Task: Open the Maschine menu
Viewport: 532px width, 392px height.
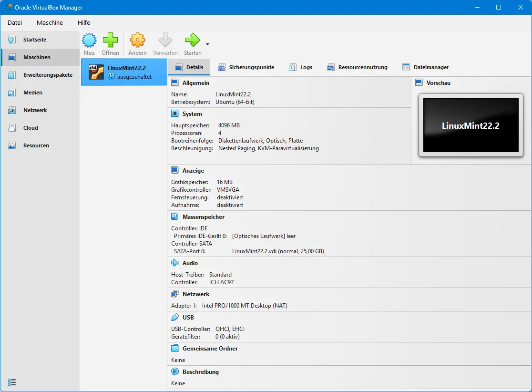Action: [50, 22]
